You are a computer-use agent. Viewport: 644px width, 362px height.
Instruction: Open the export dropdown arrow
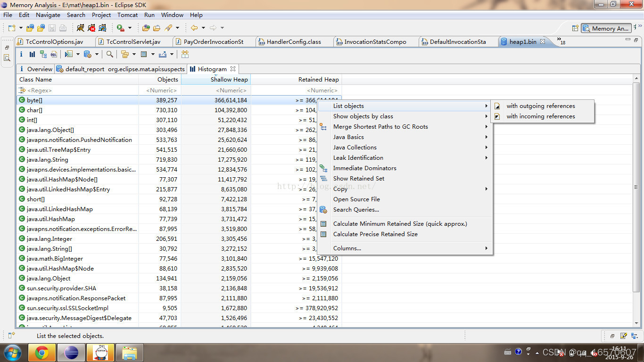pyautogui.click(x=172, y=54)
